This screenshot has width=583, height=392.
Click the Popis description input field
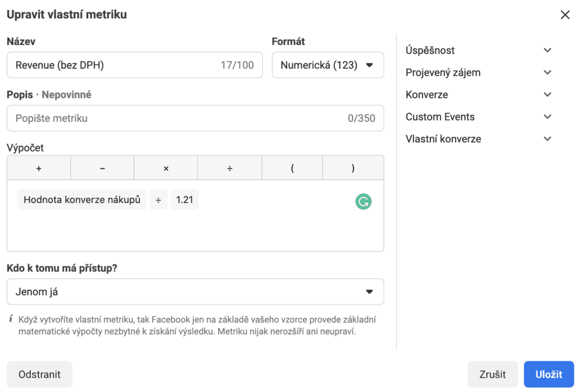click(x=195, y=118)
